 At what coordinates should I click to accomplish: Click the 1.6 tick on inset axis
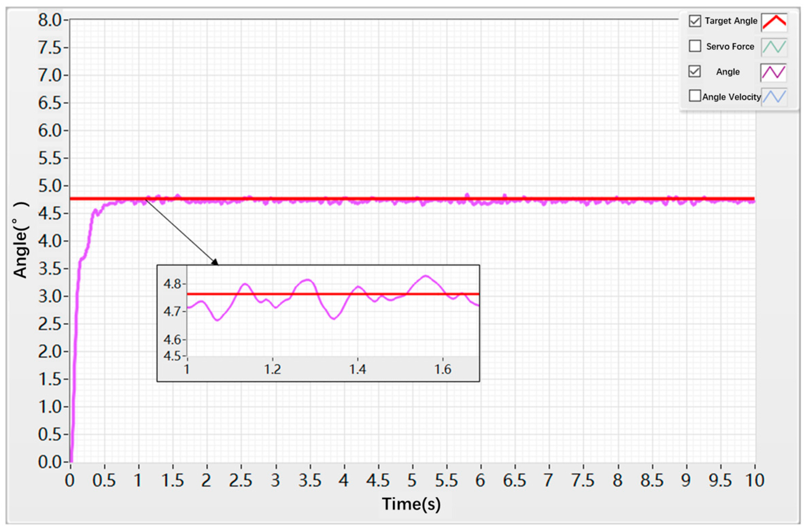pyautogui.click(x=443, y=369)
